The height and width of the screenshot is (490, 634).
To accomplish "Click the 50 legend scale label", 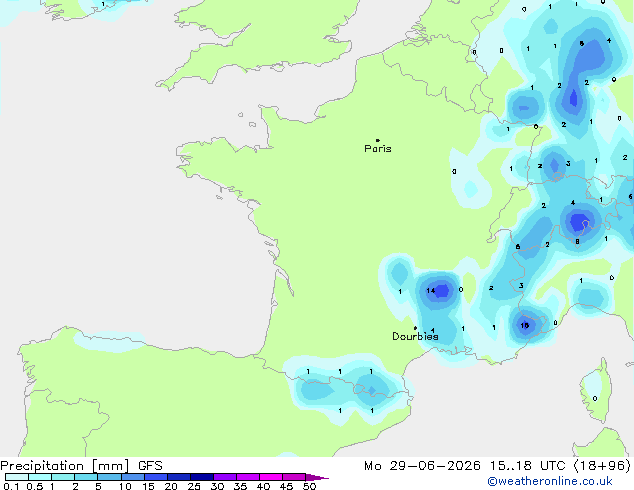I will point(309,486).
